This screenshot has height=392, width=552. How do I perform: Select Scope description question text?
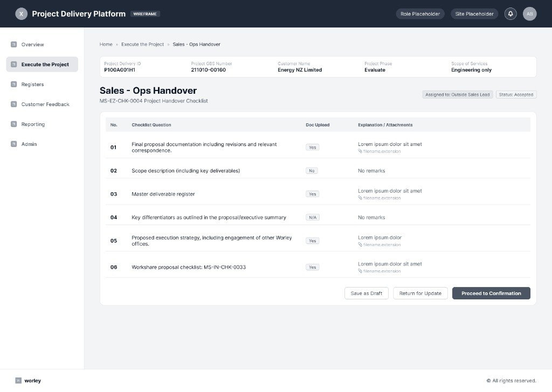coord(185,171)
